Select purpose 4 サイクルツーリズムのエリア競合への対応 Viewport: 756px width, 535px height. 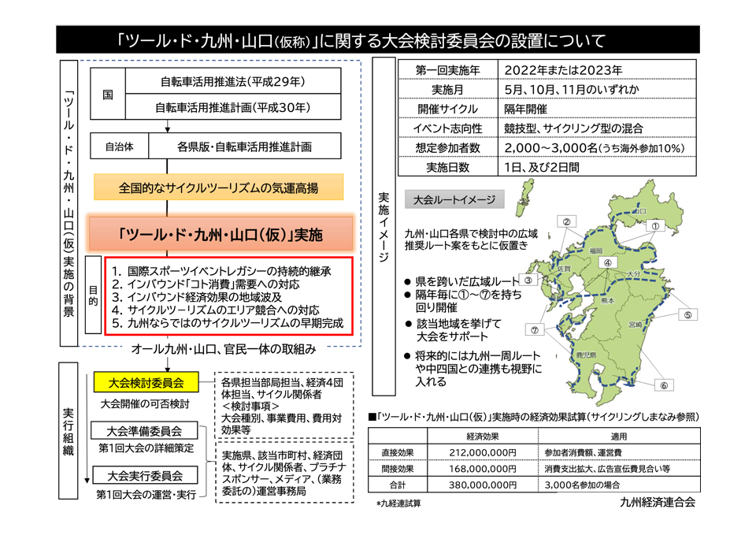216,310
